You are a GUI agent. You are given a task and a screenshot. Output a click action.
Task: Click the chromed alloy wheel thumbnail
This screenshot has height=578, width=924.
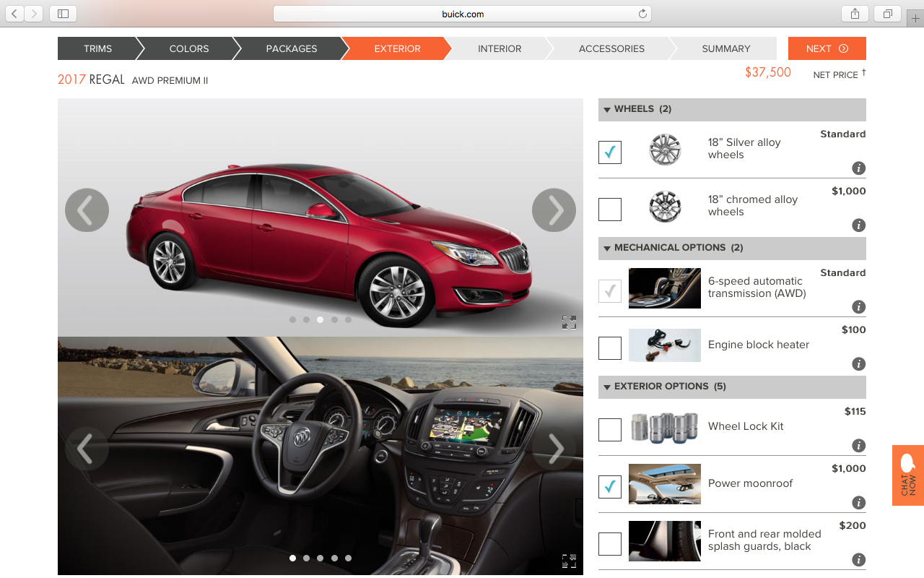click(x=665, y=207)
